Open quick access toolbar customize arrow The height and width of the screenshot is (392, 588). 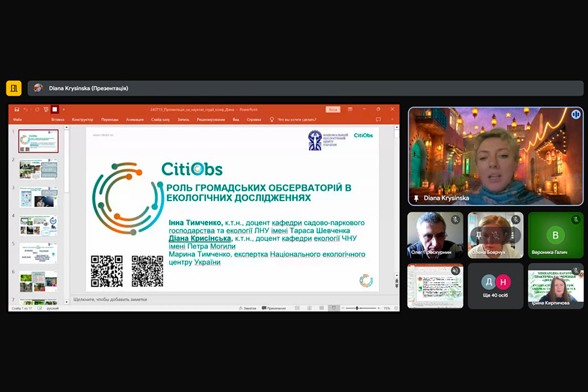tap(64, 110)
